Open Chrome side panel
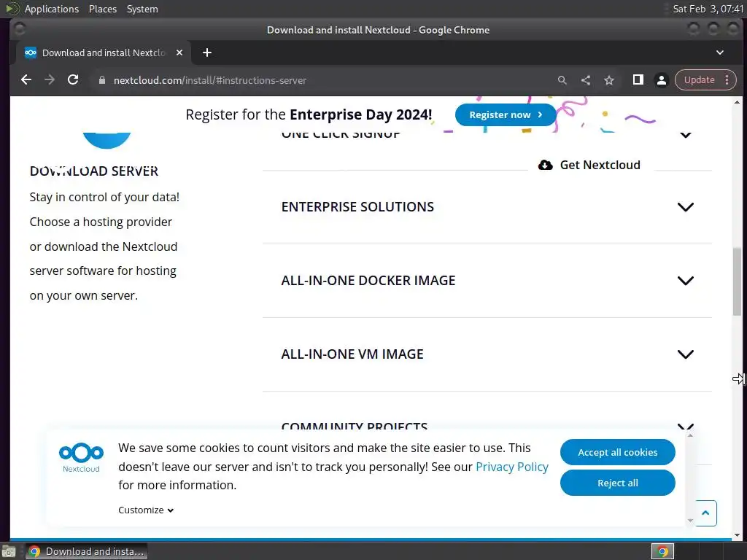This screenshot has width=747, height=560. [638, 80]
